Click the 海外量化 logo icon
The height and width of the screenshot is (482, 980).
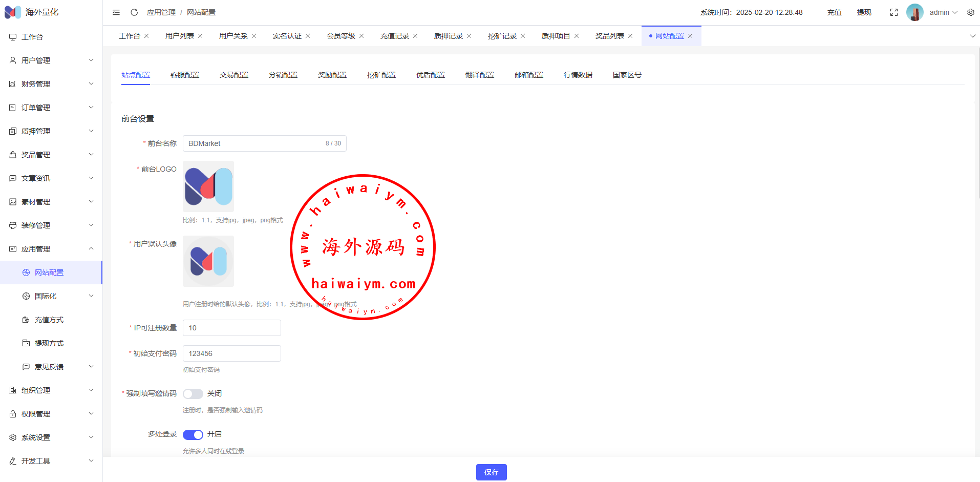click(12, 12)
